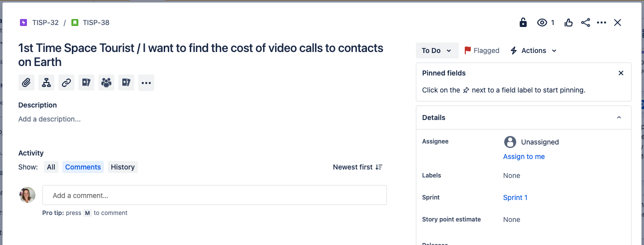Open the Sprint 1 link
The height and width of the screenshot is (245, 644).
(x=515, y=197)
